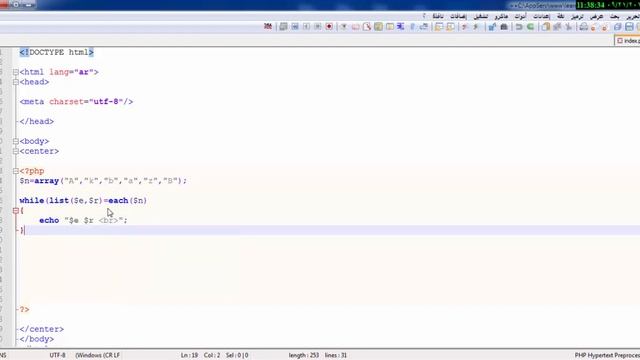Place cursor on the <!DOCTYPE html> line
The width and height of the screenshot is (640, 360).
tap(57, 52)
